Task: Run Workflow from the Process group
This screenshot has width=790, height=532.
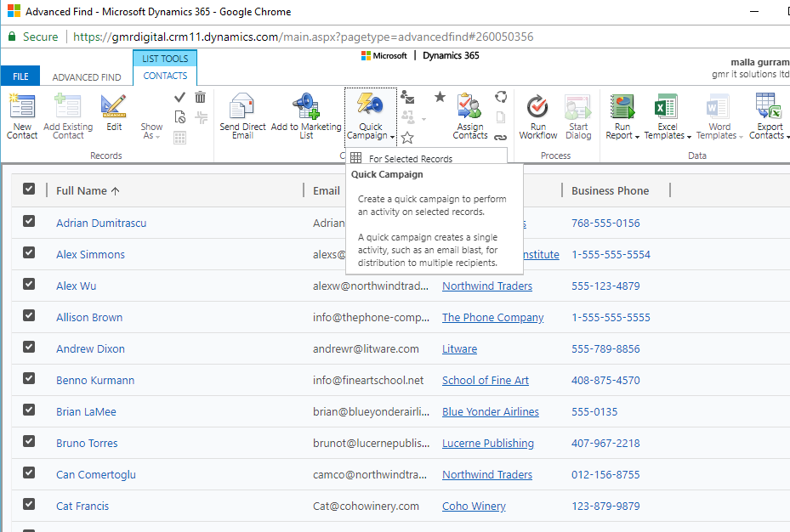Action: (x=538, y=116)
